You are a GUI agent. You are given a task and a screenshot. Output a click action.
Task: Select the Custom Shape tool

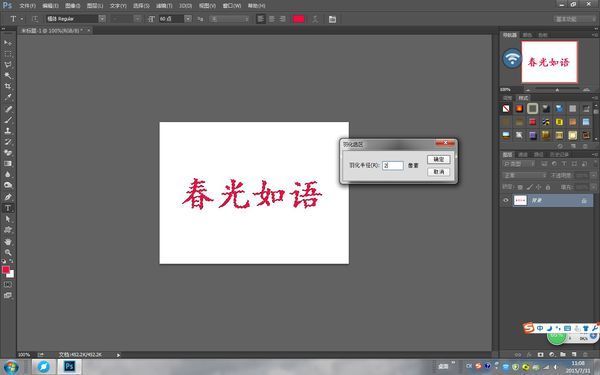pos(8,230)
